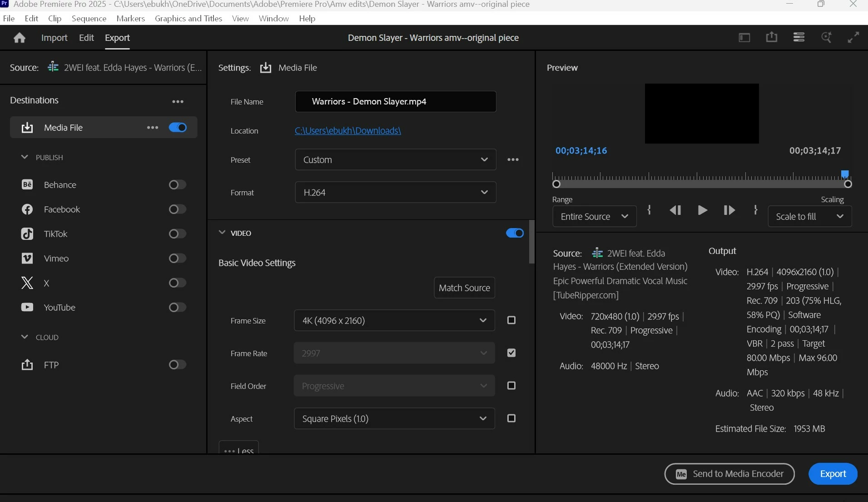This screenshot has width=868, height=502.
Task: Click the FTP upload icon
Action: coord(27,364)
